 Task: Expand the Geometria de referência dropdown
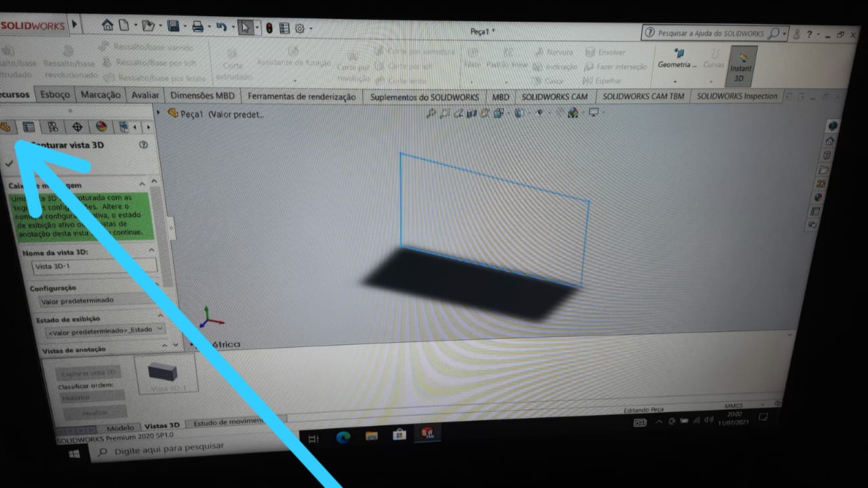click(675, 66)
